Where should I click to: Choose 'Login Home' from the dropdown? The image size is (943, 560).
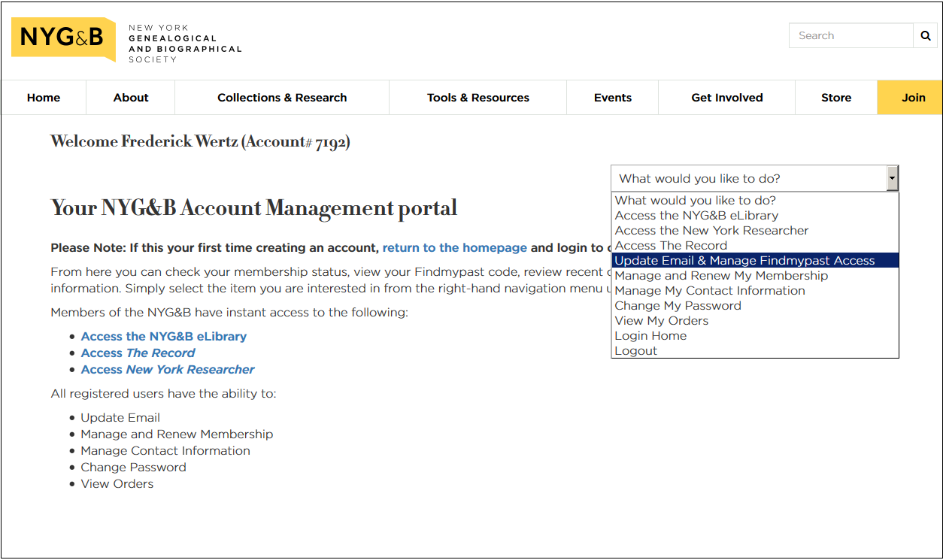pos(650,336)
